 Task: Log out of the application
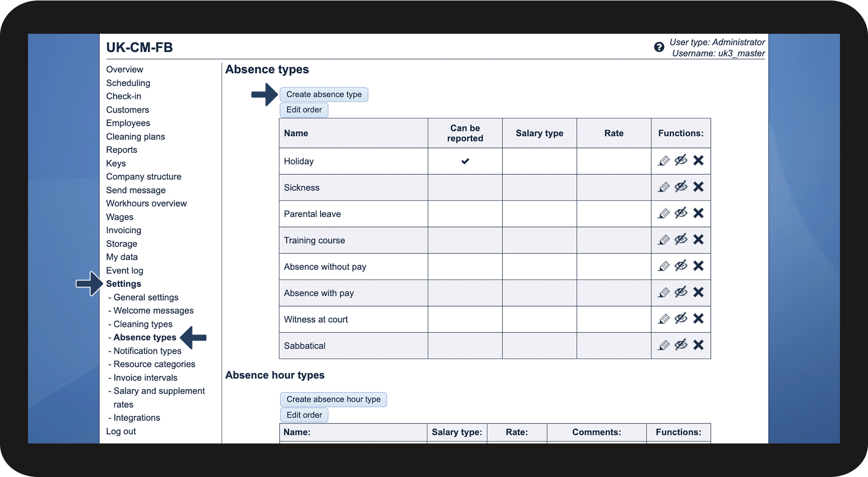tap(120, 431)
